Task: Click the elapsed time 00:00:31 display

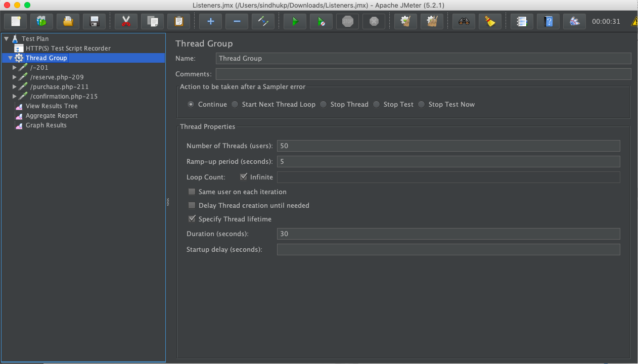Action: pos(606,22)
